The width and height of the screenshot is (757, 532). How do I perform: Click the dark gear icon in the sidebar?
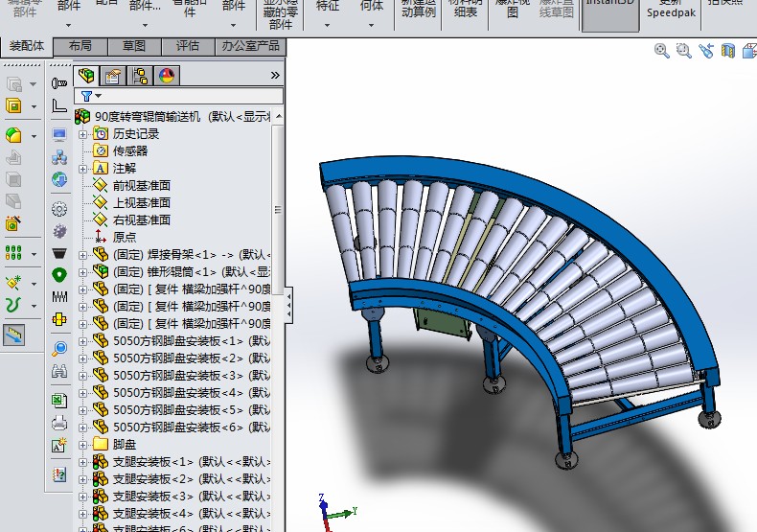[59, 231]
